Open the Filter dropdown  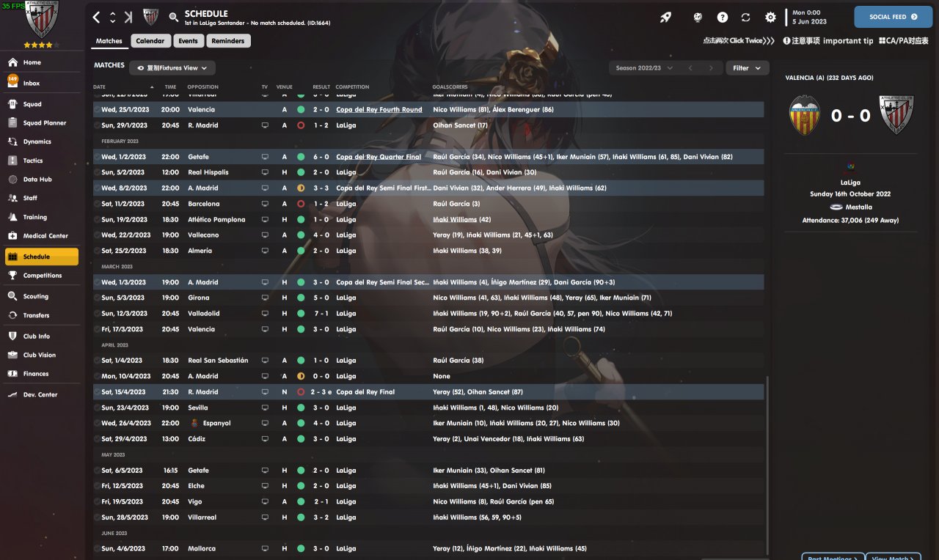coord(748,67)
